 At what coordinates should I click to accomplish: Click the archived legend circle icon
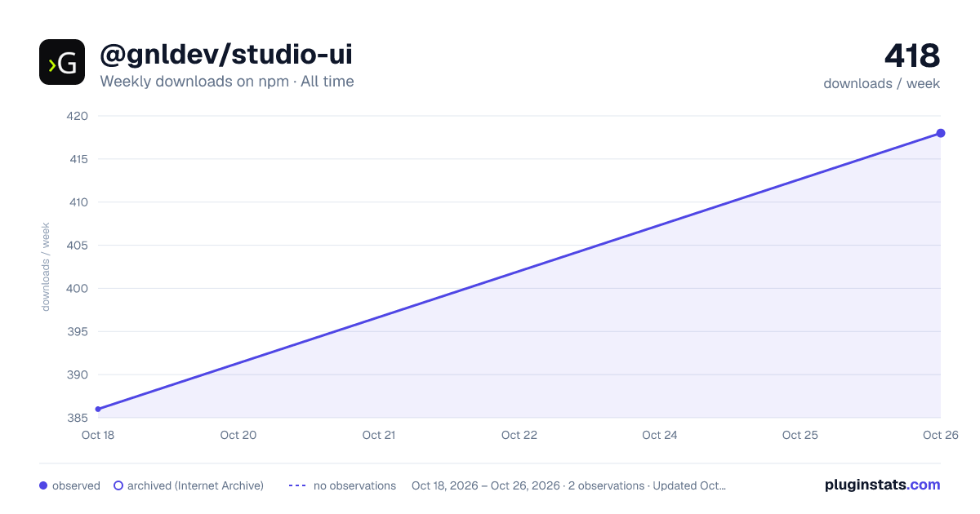coord(118,485)
